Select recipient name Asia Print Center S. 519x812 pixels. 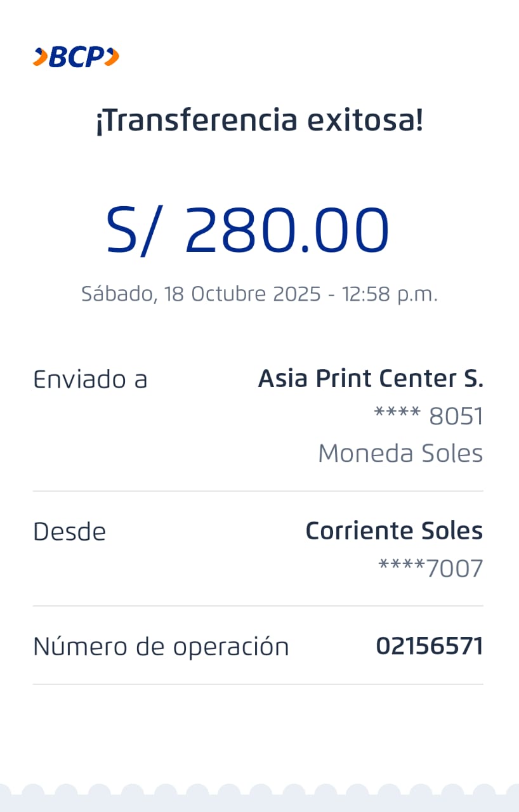coord(371,379)
